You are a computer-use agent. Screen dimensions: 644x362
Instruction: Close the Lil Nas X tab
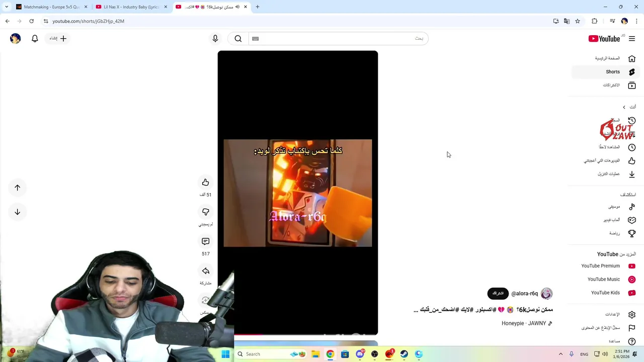(x=166, y=7)
